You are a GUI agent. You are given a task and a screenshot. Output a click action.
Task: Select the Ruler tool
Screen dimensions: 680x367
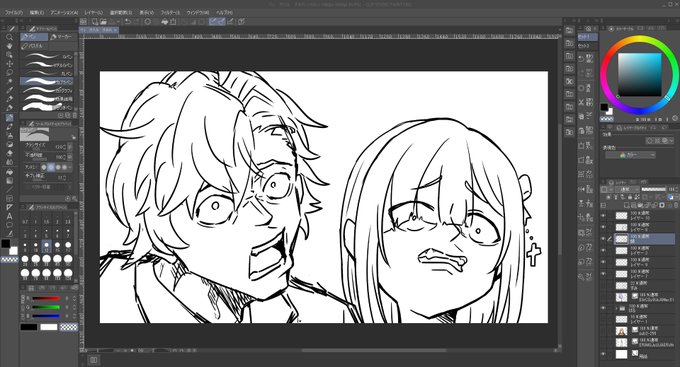[x=9, y=207]
